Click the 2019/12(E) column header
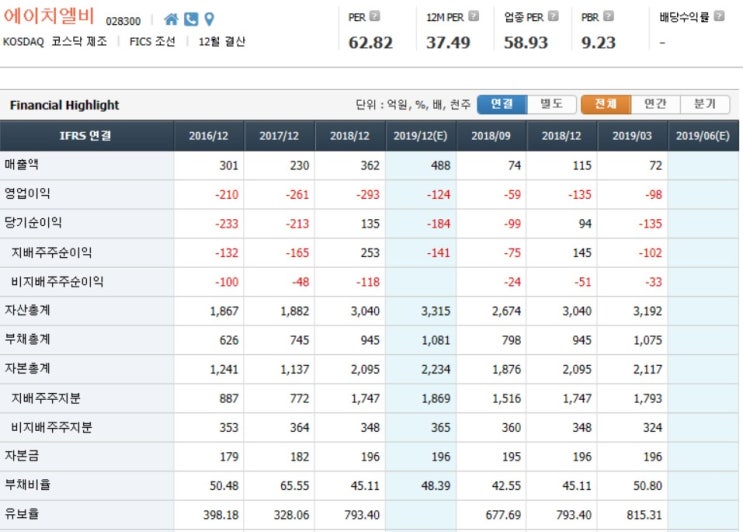This screenshot has height=532, width=743. pos(420,136)
